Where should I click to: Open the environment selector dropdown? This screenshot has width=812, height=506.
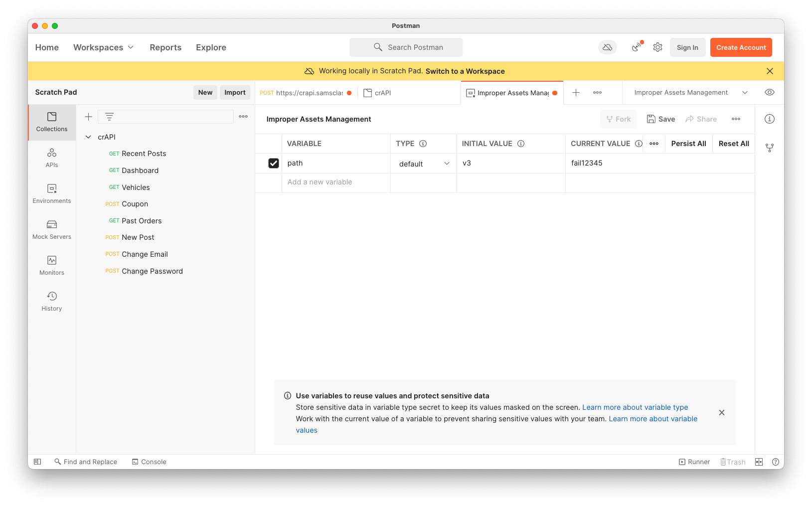coord(691,93)
